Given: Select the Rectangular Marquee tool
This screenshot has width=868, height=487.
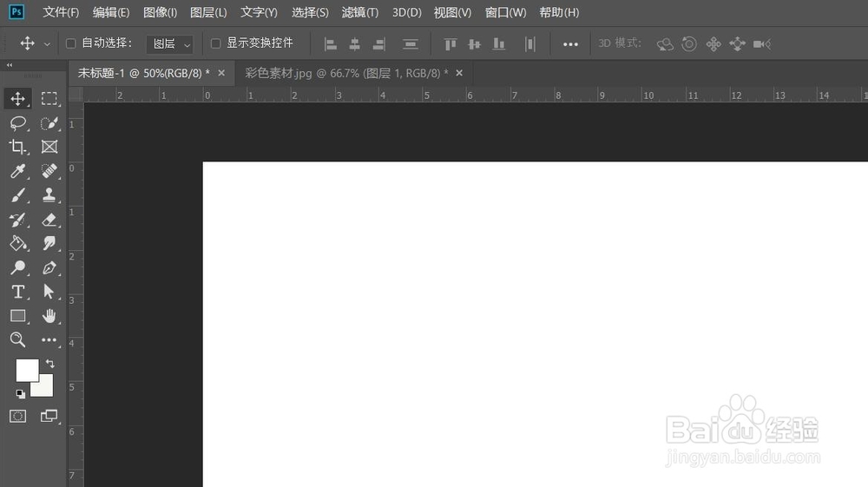Looking at the screenshot, I should pyautogui.click(x=49, y=98).
